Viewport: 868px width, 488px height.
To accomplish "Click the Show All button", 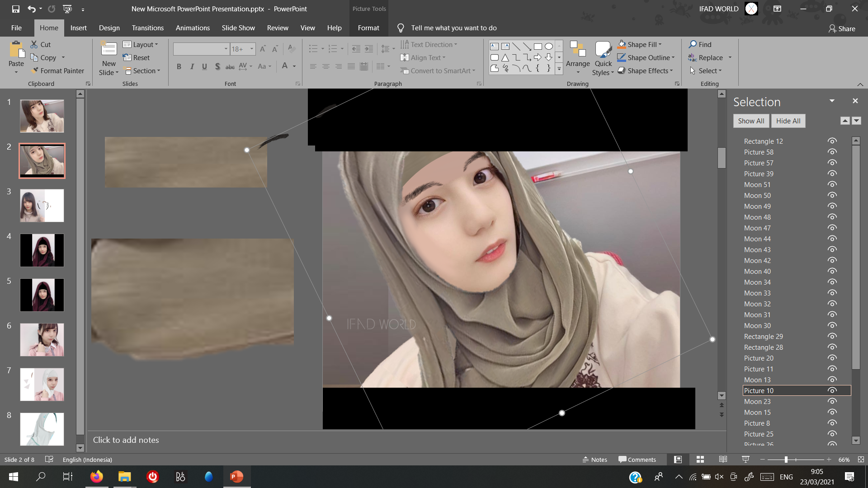I will click(x=751, y=121).
